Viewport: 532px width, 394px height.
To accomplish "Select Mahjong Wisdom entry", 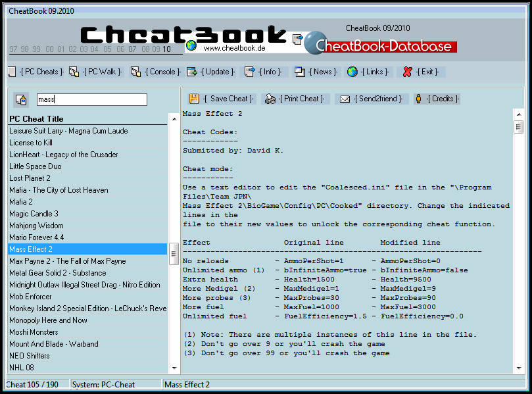I will (87, 226).
